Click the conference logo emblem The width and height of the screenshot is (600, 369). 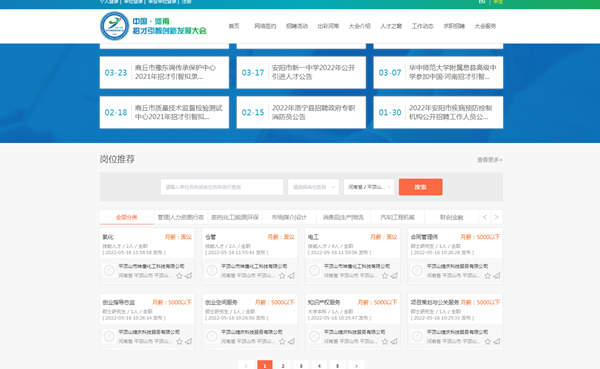114,26
